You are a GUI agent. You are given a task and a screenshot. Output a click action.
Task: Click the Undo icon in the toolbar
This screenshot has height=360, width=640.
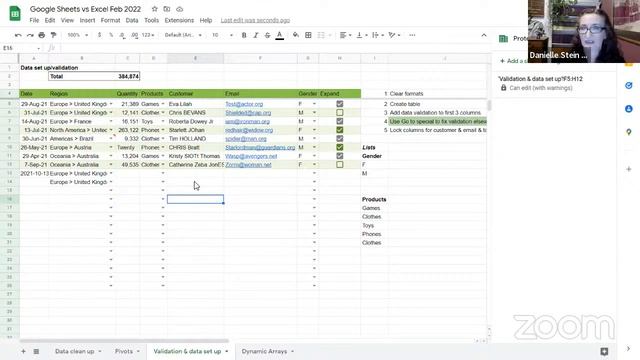coord(18,36)
